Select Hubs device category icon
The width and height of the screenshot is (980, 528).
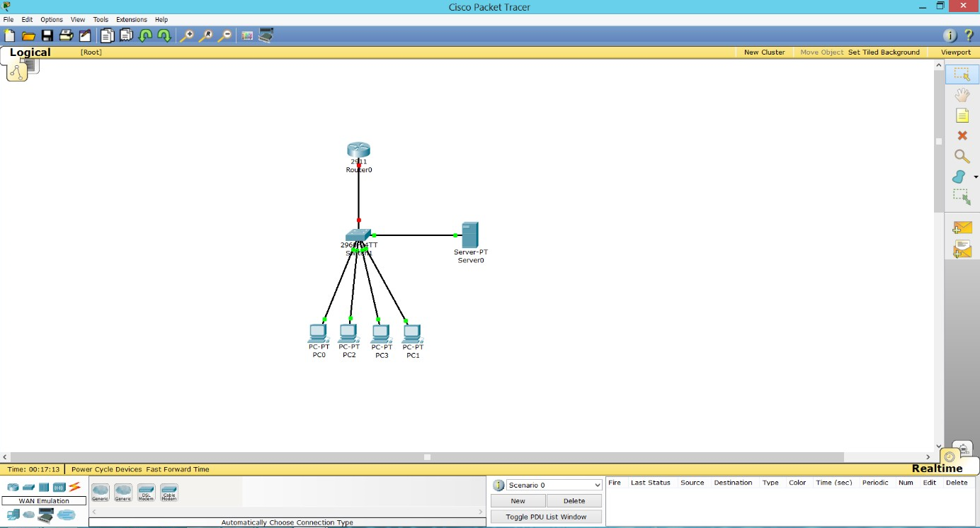pos(44,487)
